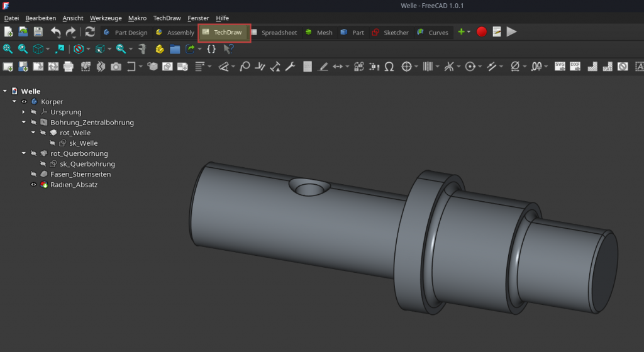The height and width of the screenshot is (352, 644).
Task: Click the red macro record button
Action: (482, 32)
